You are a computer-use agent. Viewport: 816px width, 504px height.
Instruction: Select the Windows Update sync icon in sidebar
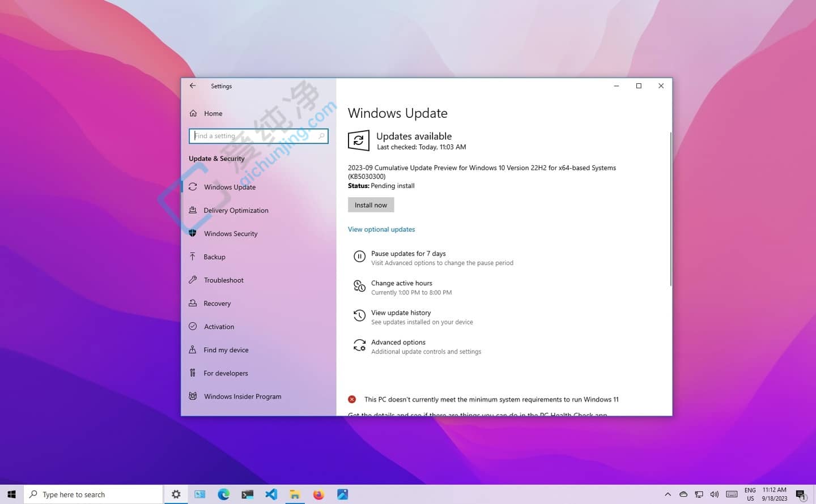[193, 187]
